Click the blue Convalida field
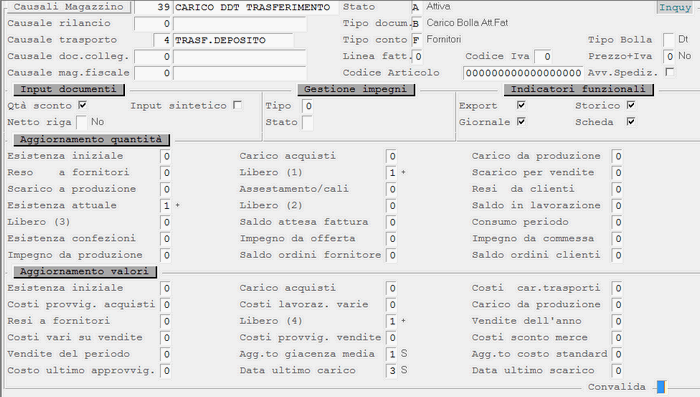Screen dimensions: 700x397 (x=662, y=387)
